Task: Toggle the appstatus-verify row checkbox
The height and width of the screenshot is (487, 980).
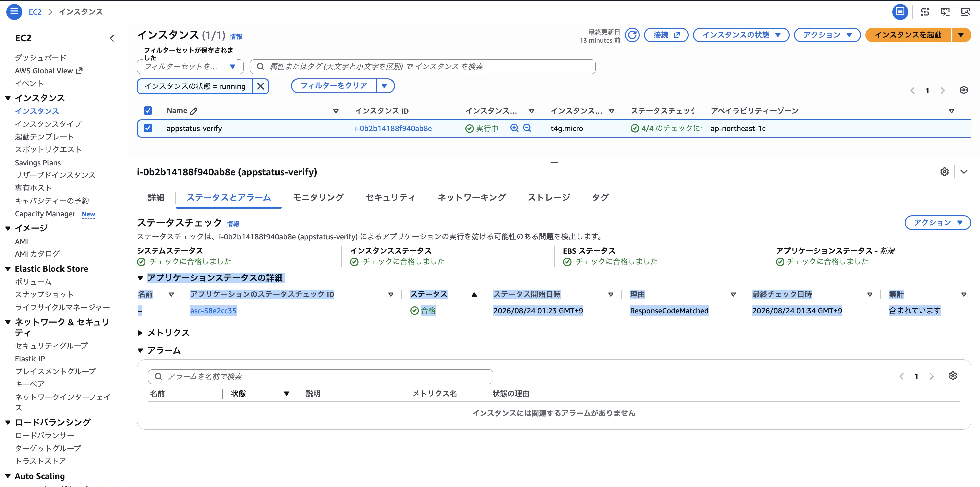Action: point(148,128)
